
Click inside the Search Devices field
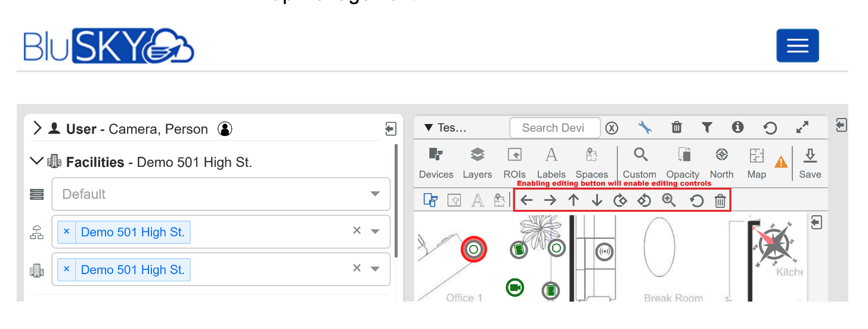point(554,128)
